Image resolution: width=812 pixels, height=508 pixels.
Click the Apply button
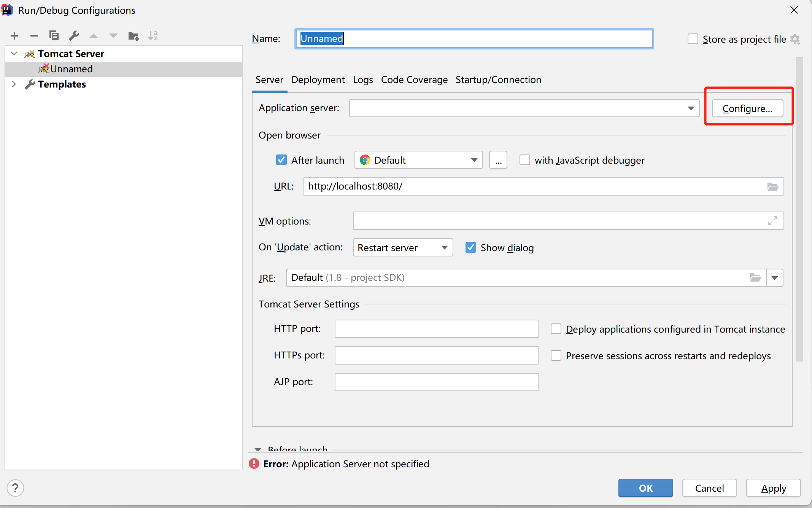pos(774,488)
